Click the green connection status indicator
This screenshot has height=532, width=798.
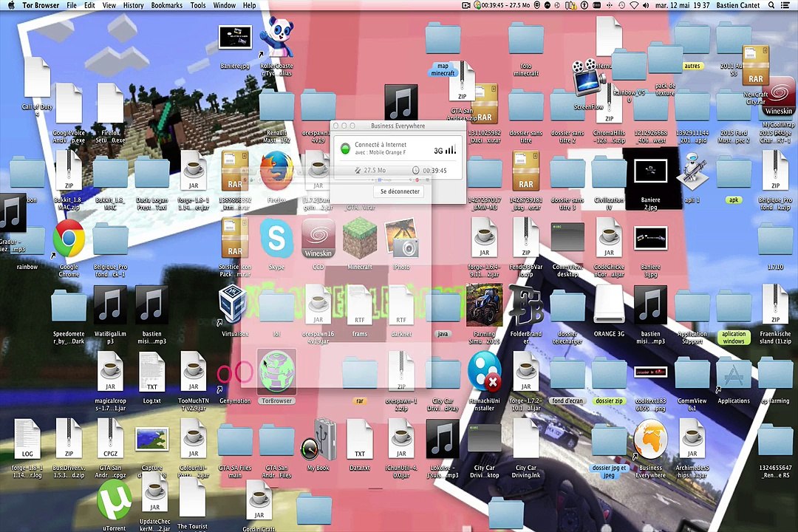point(345,149)
